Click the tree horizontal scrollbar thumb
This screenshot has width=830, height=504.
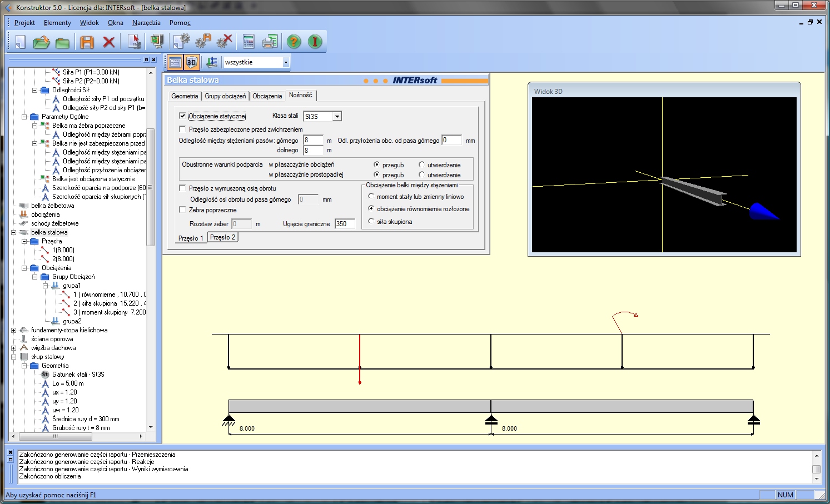pyautogui.click(x=55, y=436)
